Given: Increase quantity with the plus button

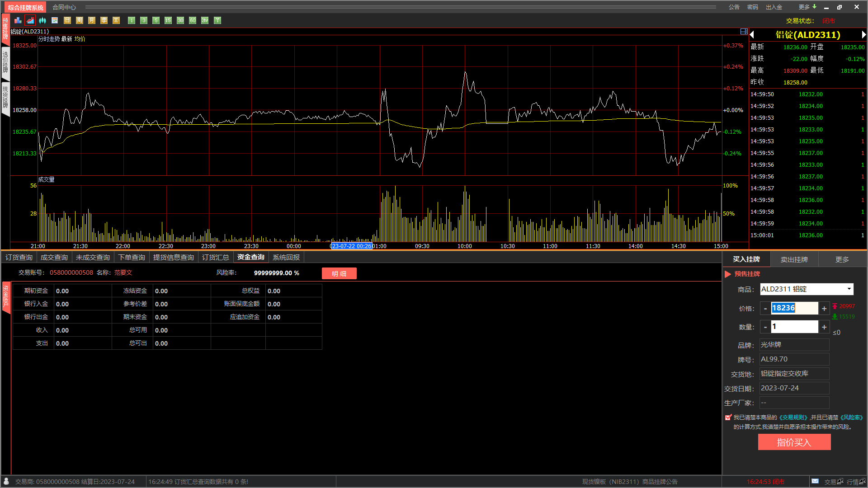Looking at the screenshot, I should click(x=824, y=327).
